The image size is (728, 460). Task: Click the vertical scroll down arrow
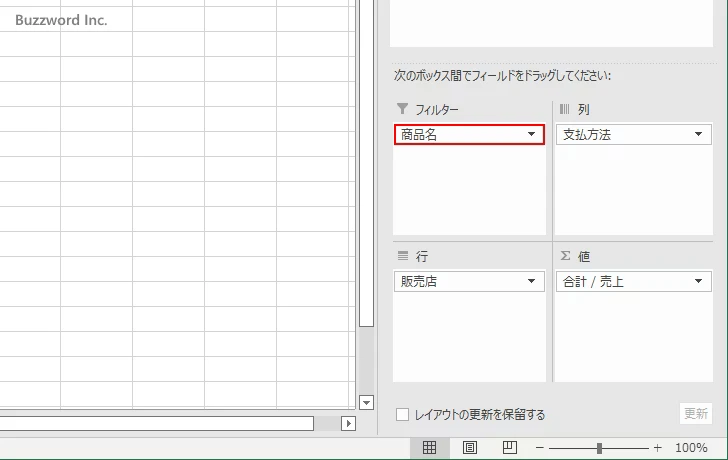click(366, 402)
